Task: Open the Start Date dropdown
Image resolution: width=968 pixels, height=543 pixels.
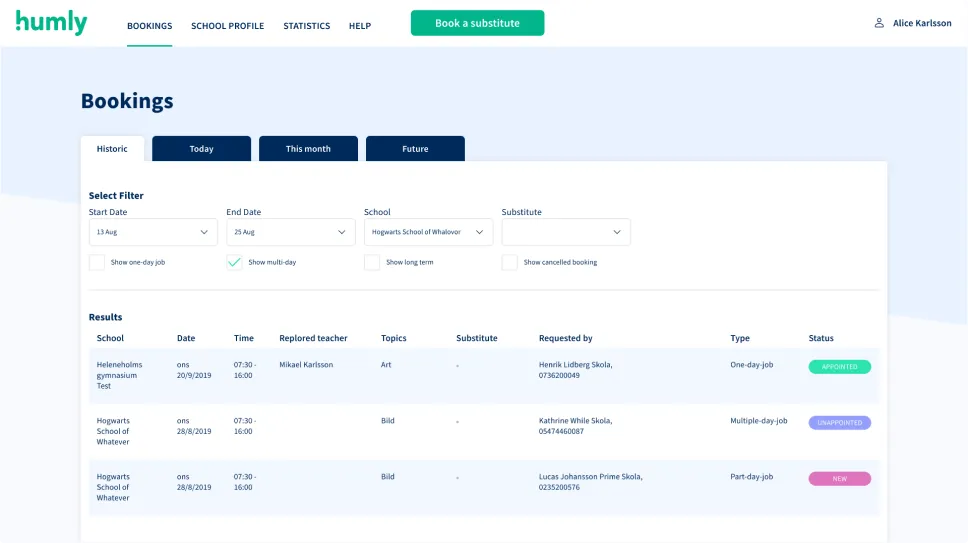Action: click(x=153, y=232)
